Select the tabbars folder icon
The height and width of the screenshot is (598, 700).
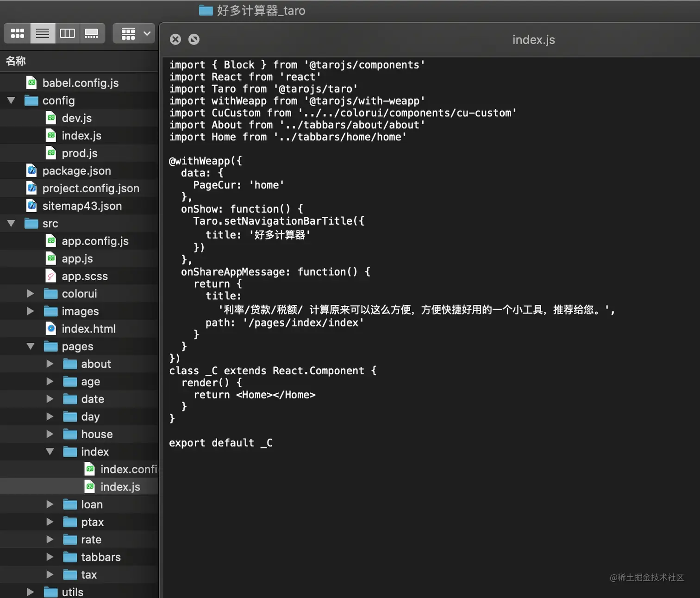coord(70,557)
